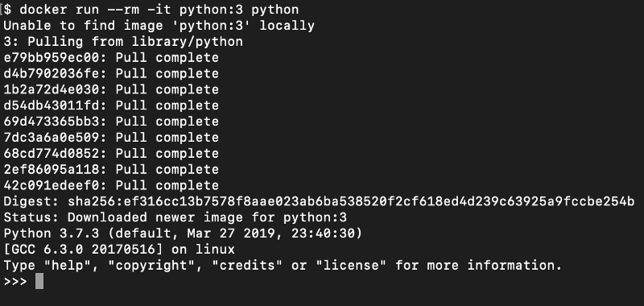Click the layer ID 42c091edeef0

point(52,186)
